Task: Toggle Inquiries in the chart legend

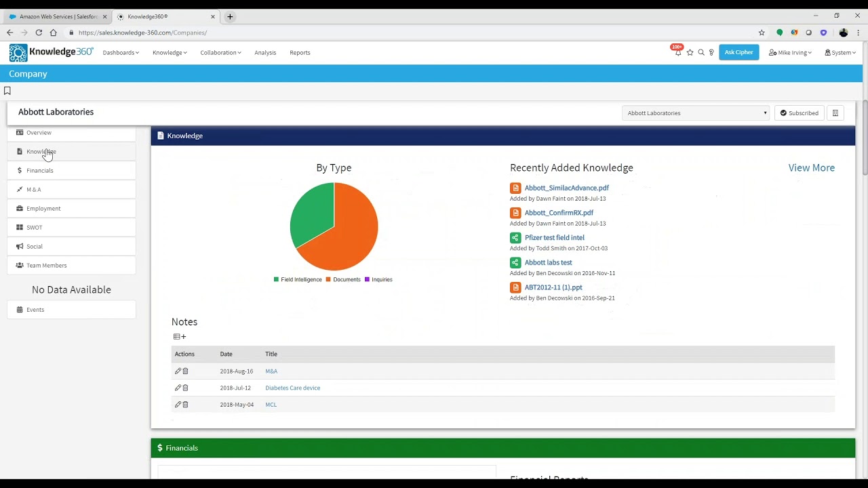Action: [378, 279]
